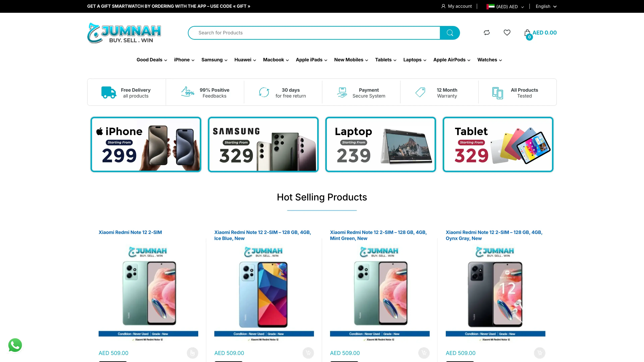
Task: Open the Apple iPads menu
Action: tap(311, 60)
